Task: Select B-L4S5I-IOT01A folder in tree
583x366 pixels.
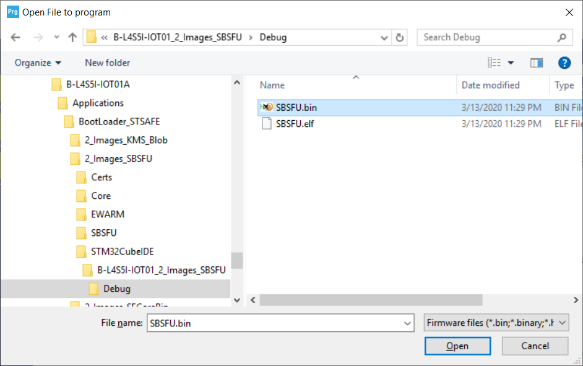Action: point(98,84)
